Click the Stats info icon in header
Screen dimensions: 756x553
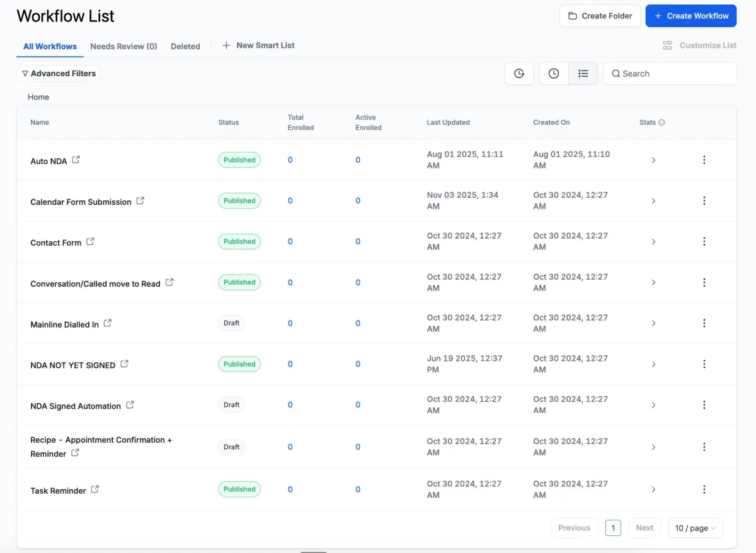pyautogui.click(x=661, y=123)
